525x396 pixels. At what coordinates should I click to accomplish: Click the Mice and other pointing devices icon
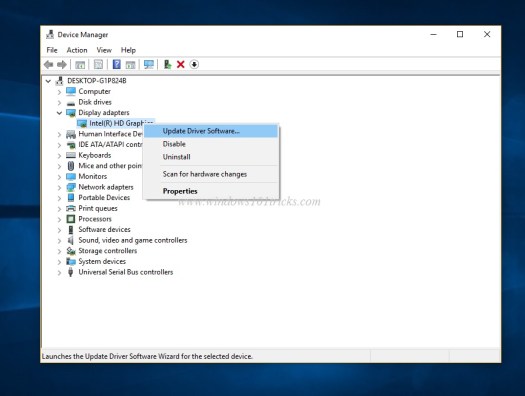[71, 166]
